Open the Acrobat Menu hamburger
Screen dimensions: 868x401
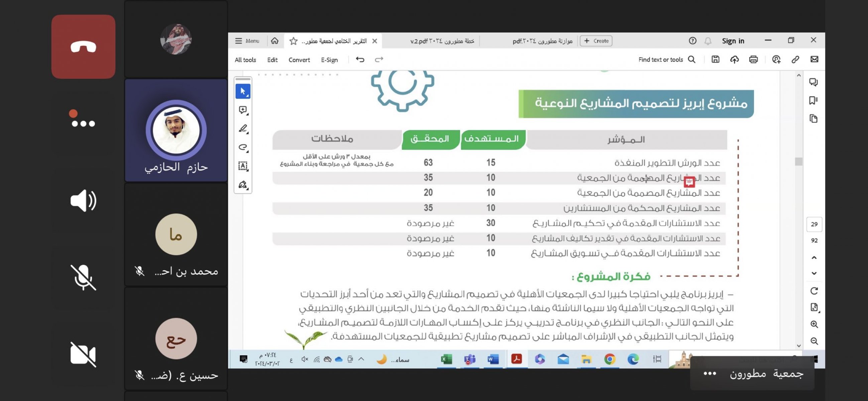tap(247, 41)
